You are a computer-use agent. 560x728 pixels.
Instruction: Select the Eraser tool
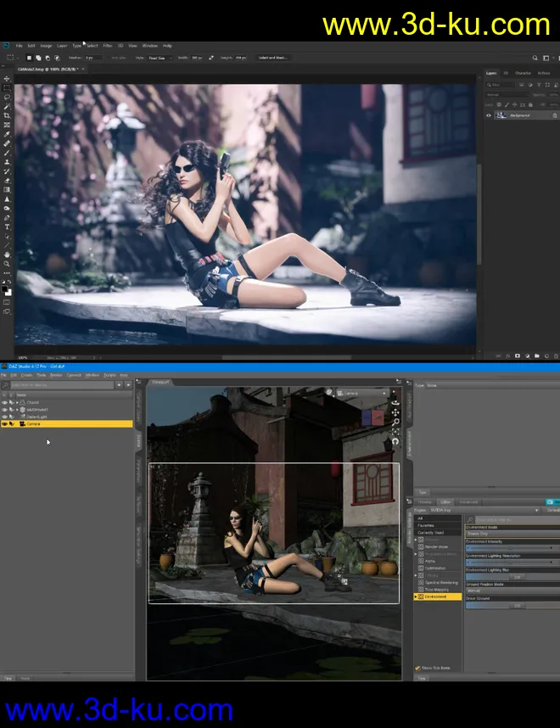pyautogui.click(x=7, y=180)
